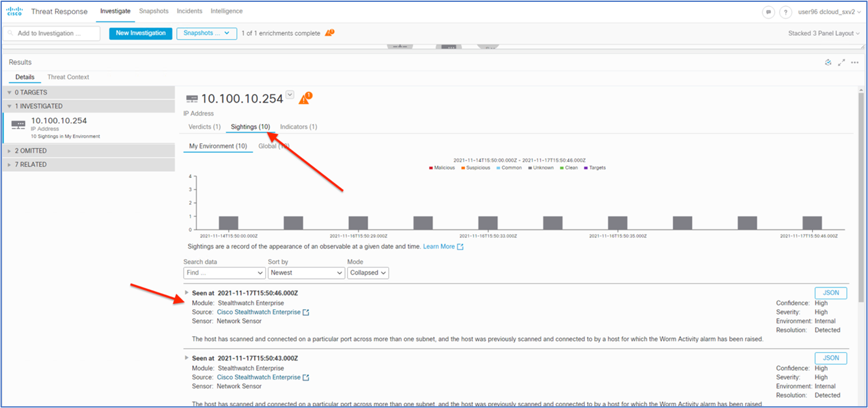View JSON for the 15:50:43 sighting
Viewport: 868px width, 408px height.
[831, 358]
